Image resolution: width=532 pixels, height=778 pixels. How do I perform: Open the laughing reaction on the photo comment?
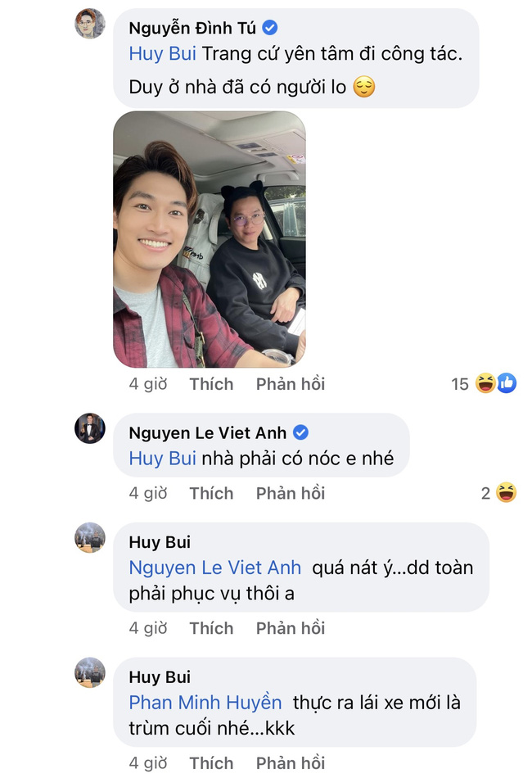485,383
